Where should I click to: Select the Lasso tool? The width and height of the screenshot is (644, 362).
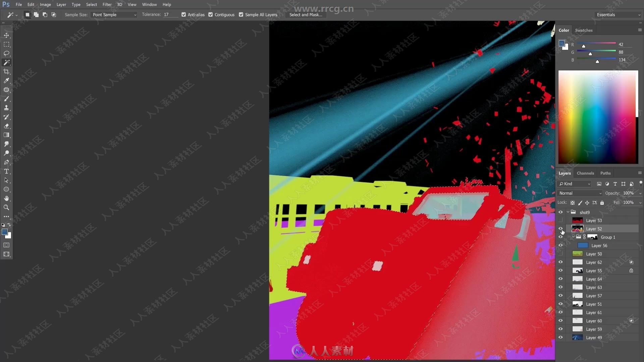point(6,53)
